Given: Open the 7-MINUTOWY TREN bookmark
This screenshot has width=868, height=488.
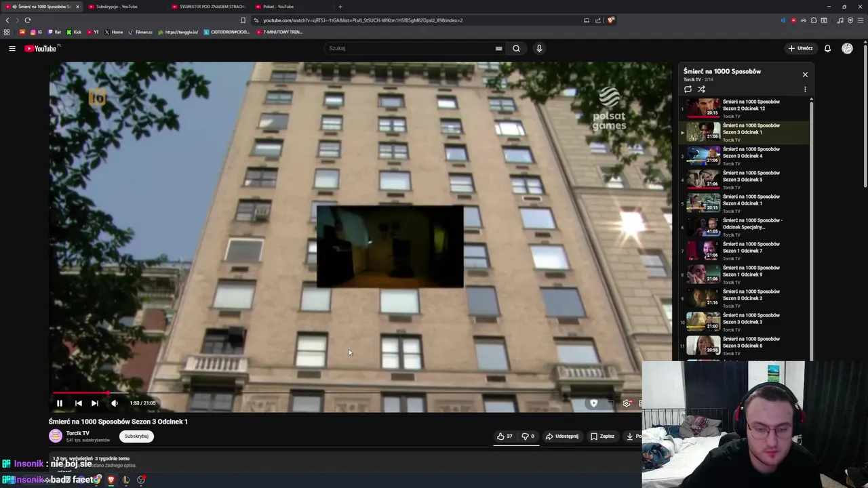Looking at the screenshot, I should point(280,32).
